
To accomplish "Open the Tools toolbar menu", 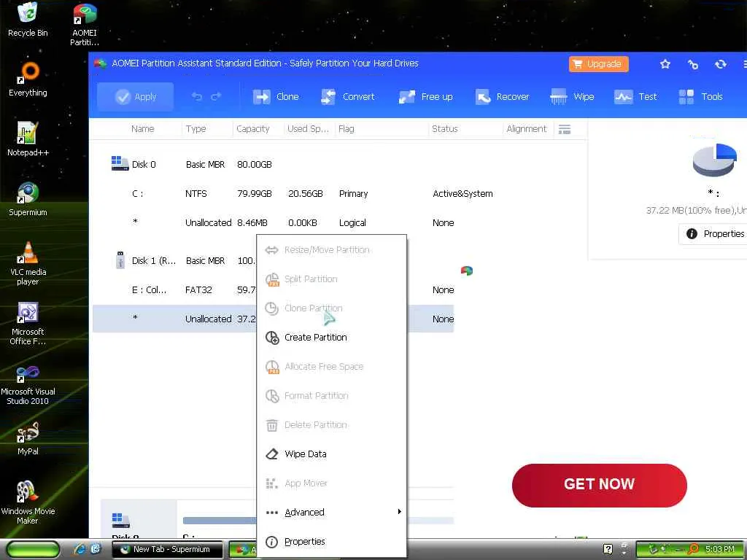I will tap(700, 97).
